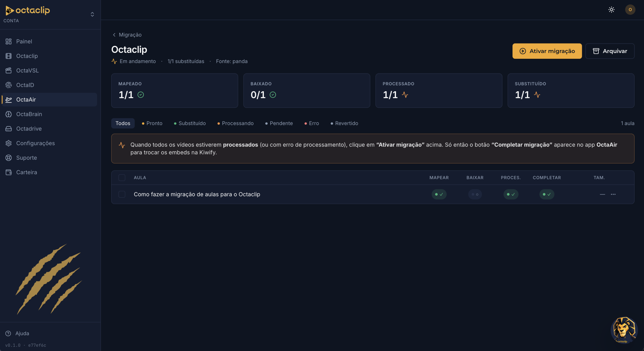Click the Mapeado green check status icon
The image size is (644, 351).
141,95
